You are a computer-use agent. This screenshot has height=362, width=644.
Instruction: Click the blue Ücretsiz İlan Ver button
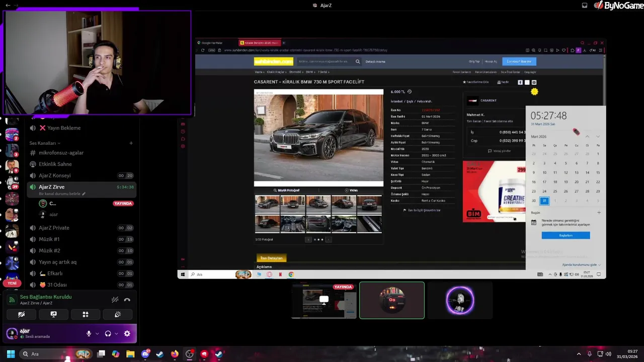click(519, 61)
